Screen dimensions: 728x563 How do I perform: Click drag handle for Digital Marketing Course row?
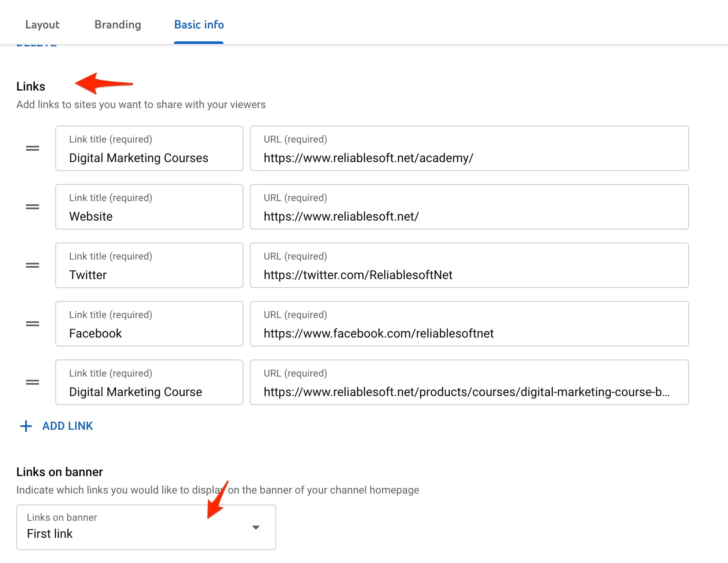[32, 382]
